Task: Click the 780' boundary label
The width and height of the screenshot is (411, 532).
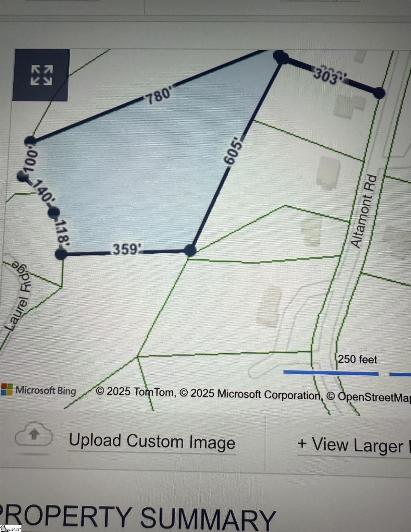Action: [x=159, y=96]
